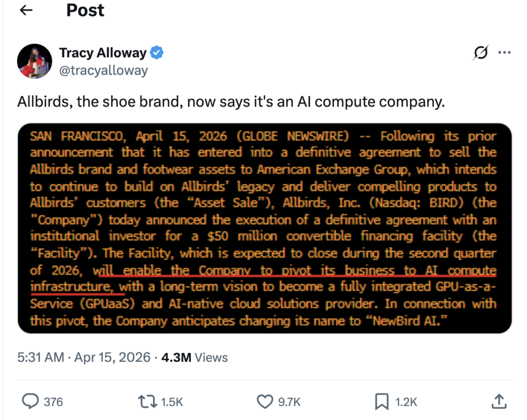Click the Grok slashed-circle icon
The width and height of the screenshot is (527, 420).
point(480,53)
